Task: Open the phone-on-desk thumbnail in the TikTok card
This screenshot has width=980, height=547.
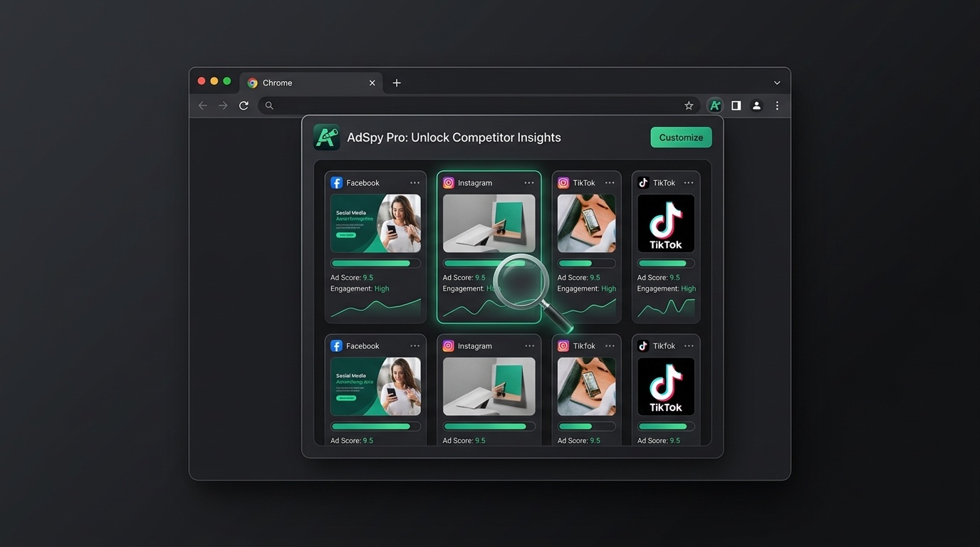Action: pos(587,224)
